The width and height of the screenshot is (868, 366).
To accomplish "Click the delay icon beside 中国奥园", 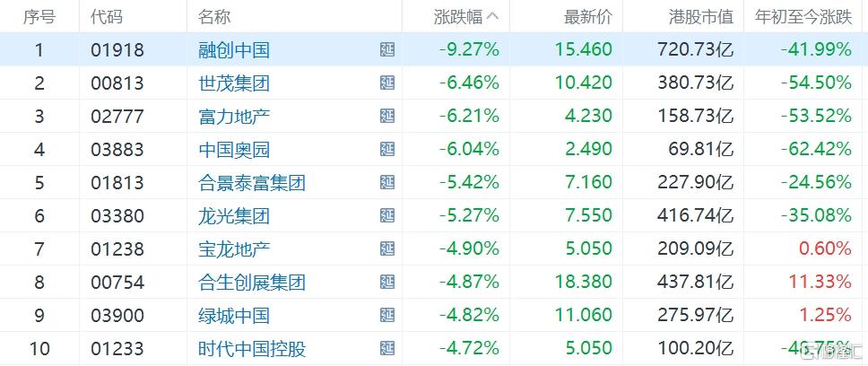I will tap(387, 150).
